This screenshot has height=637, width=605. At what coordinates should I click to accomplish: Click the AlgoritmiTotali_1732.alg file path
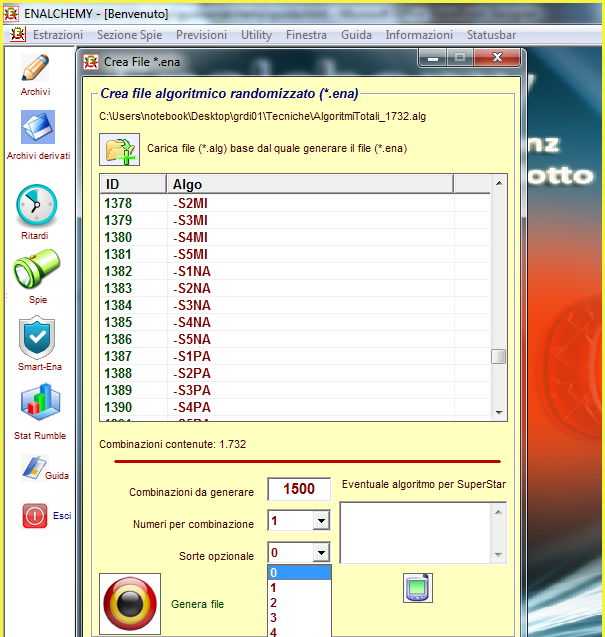coord(262,116)
